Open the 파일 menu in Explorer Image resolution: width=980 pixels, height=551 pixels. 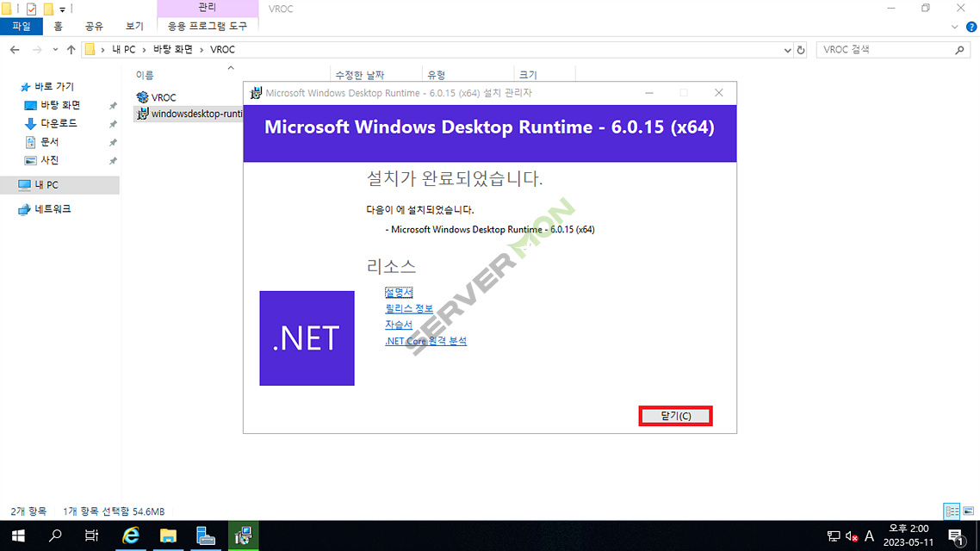(22, 26)
